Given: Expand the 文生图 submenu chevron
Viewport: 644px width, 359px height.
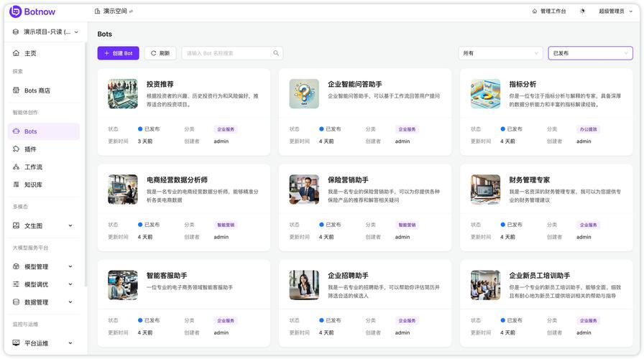Looking at the screenshot, I should coord(70,225).
